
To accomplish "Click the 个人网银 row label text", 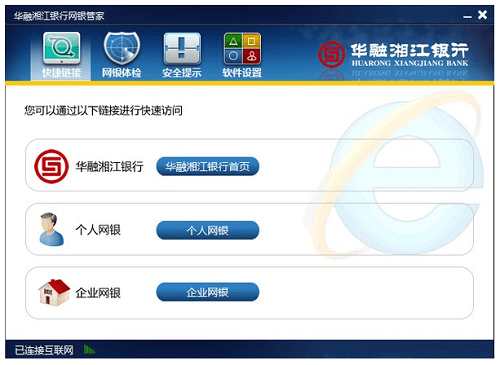I will point(98,230).
